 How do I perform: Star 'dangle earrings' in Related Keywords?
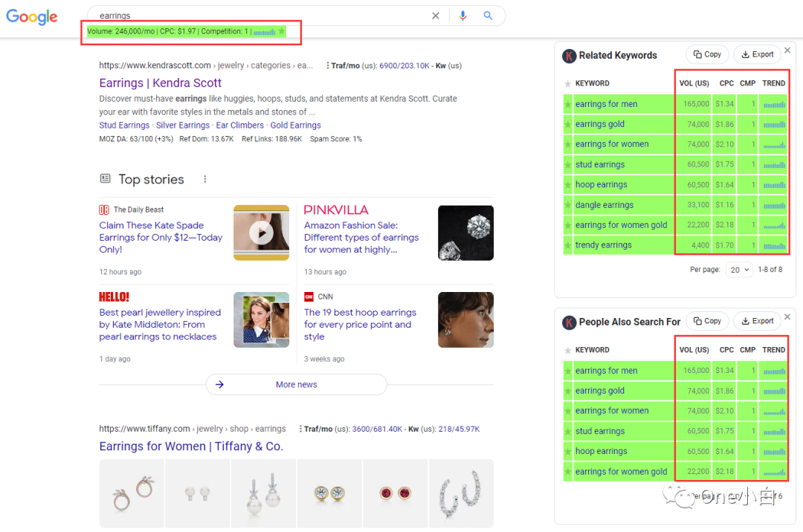(x=567, y=205)
